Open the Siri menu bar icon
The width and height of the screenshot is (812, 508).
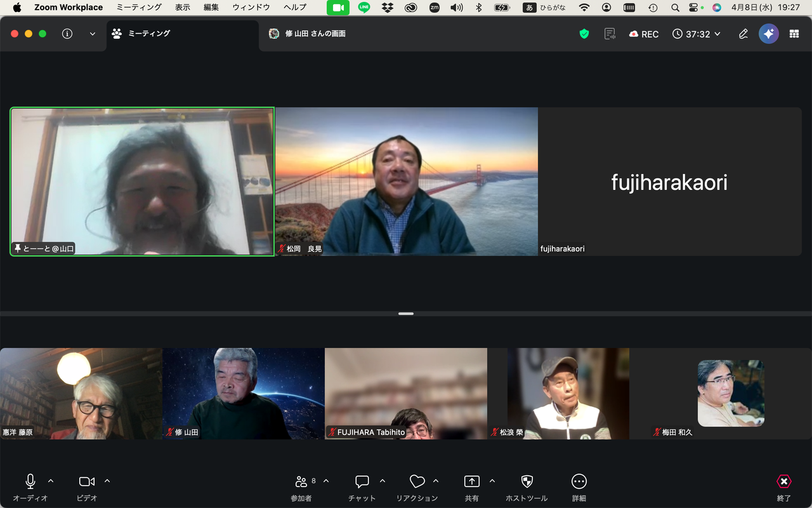point(717,8)
